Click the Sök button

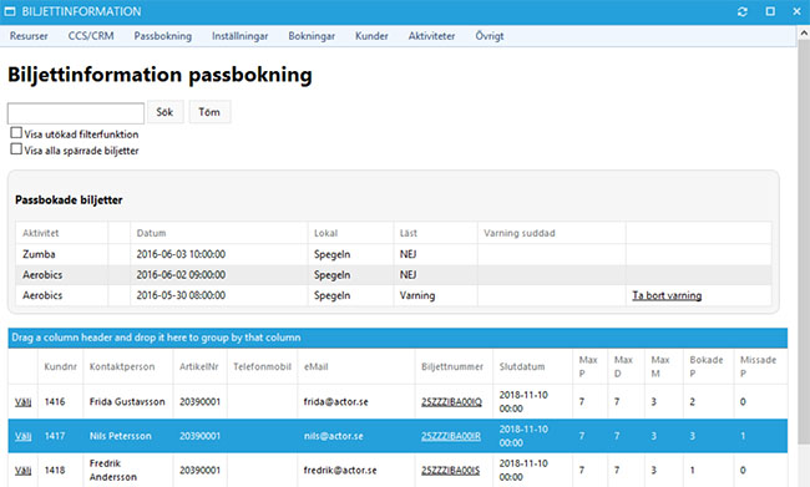[x=165, y=112]
